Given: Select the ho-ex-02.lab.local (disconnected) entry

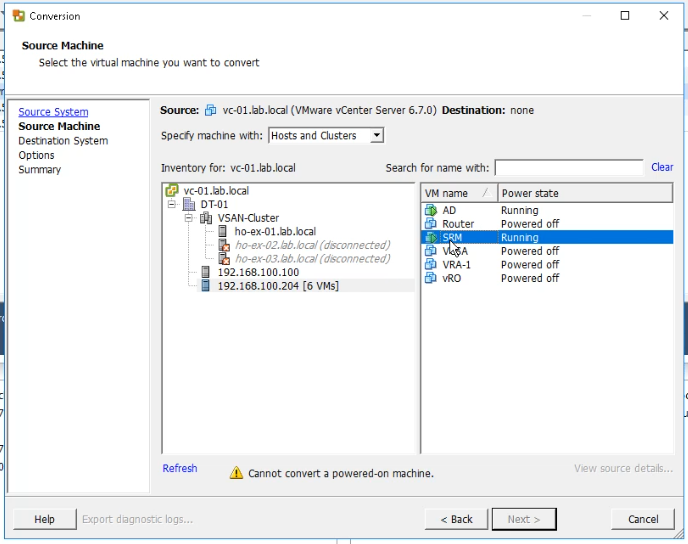Looking at the screenshot, I should tap(312, 245).
